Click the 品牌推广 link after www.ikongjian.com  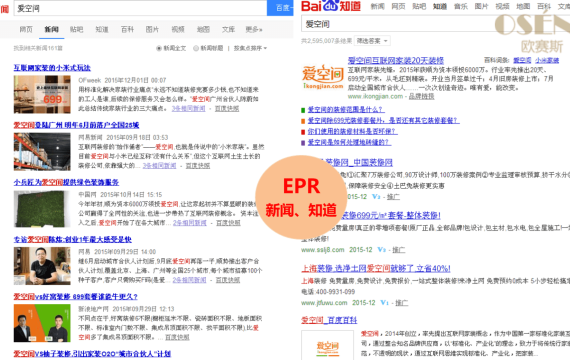click(421, 96)
